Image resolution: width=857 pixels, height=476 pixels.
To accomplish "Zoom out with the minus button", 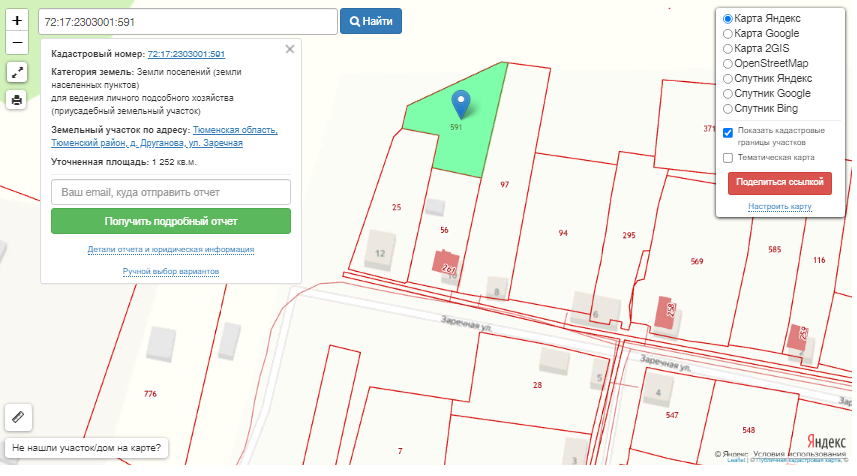I will point(17,43).
